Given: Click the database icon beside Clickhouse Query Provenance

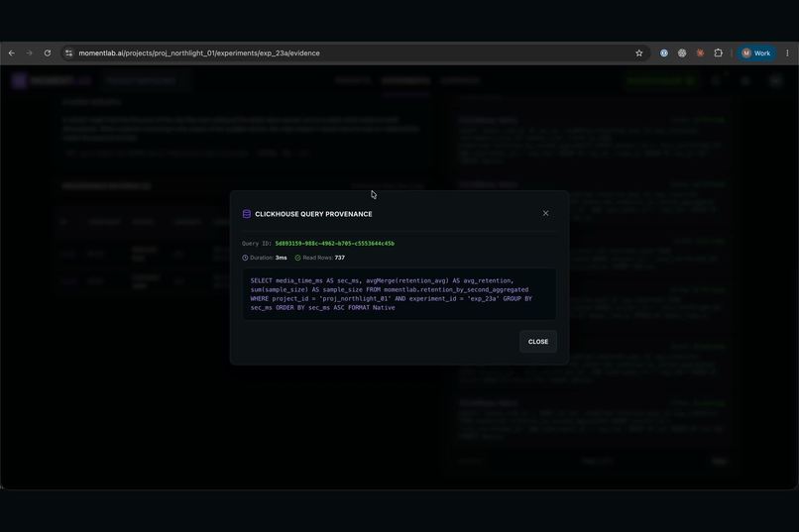Looking at the screenshot, I should [247, 214].
